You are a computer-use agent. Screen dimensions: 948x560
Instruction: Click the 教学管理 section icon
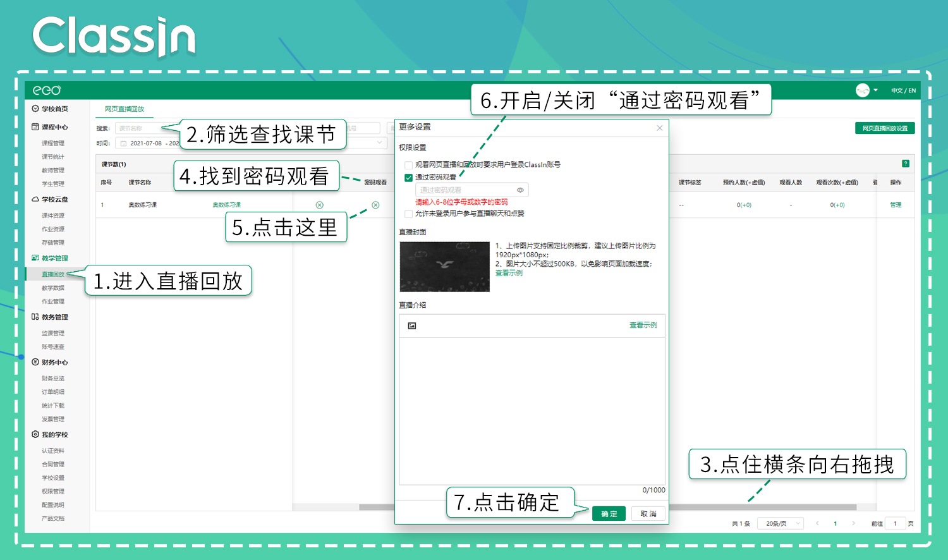click(35, 258)
